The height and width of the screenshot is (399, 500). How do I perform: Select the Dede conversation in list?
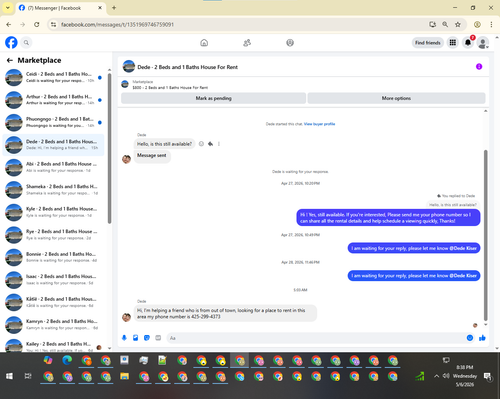(x=53, y=145)
